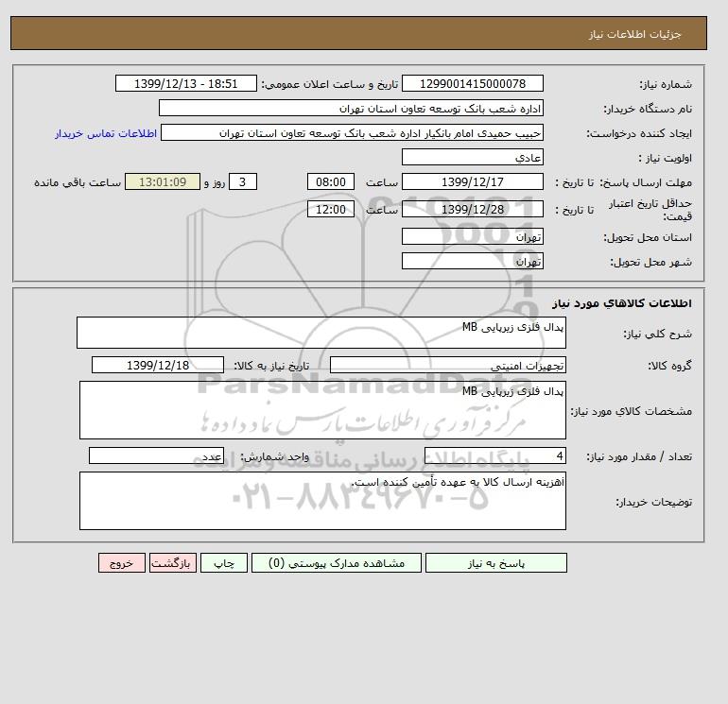Click the مشخصات کالای مورد نیاز text area
The image size is (728, 704).
(322, 410)
